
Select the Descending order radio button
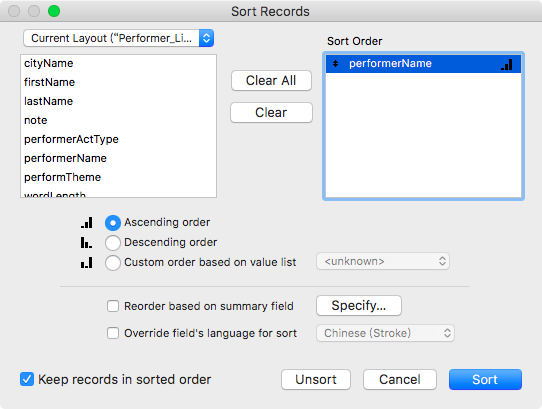113,243
